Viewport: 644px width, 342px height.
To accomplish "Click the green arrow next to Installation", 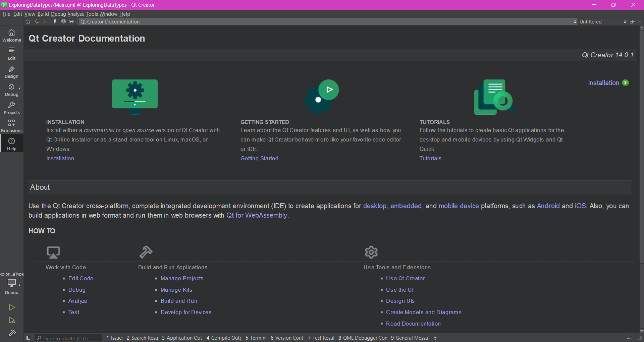I will coord(626,83).
